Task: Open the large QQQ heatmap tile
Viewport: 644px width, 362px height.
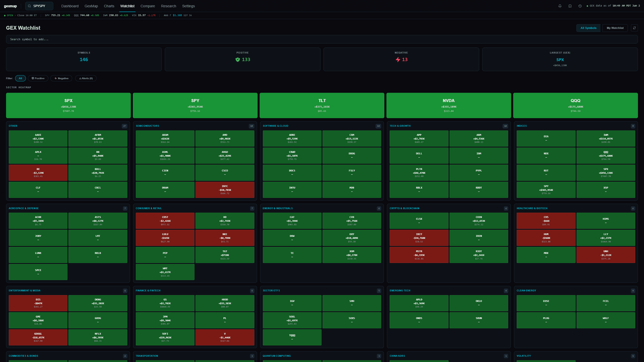Action: (x=576, y=105)
